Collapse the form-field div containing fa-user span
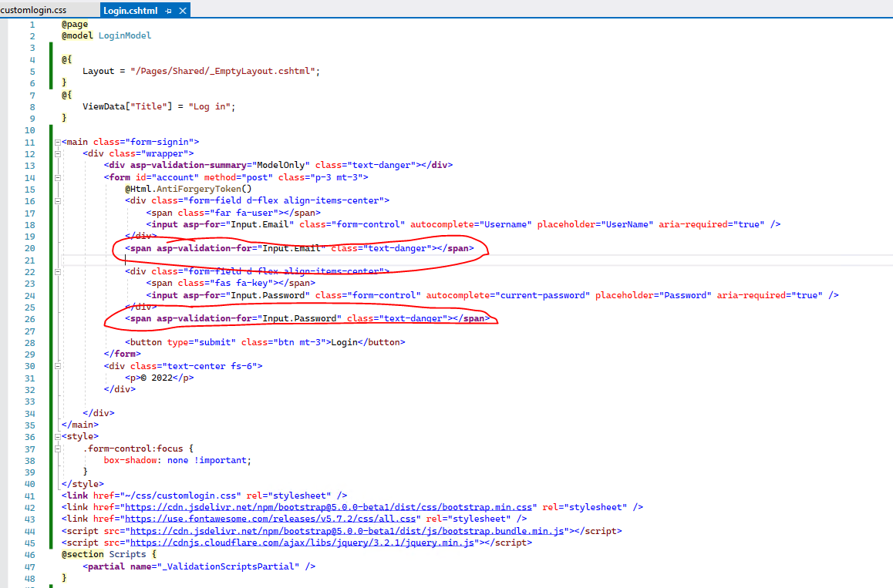The height and width of the screenshot is (588, 893). tap(58, 201)
